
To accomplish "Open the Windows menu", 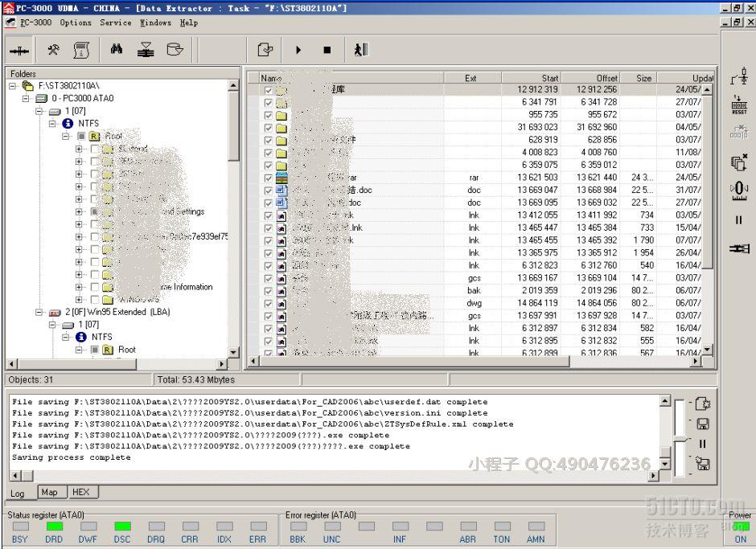I will click(155, 23).
